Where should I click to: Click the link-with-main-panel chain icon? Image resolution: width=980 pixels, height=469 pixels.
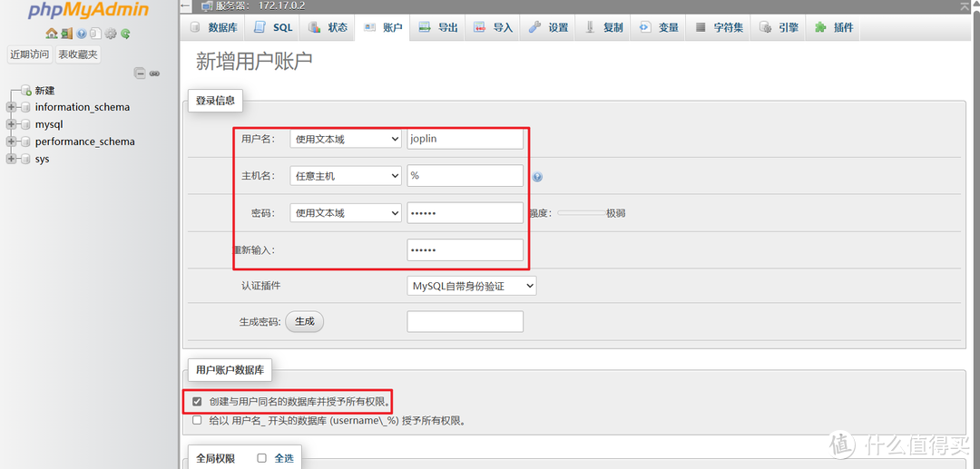click(155, 73)
